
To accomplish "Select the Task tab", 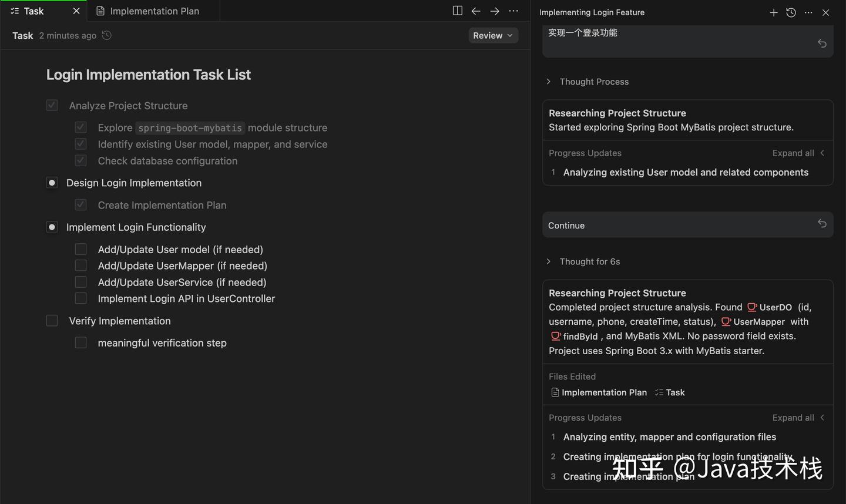I will click(x=33, y=11).
